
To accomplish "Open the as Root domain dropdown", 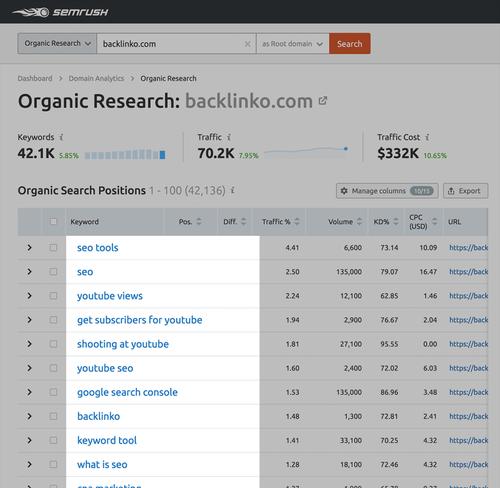I will click(293, 44).
